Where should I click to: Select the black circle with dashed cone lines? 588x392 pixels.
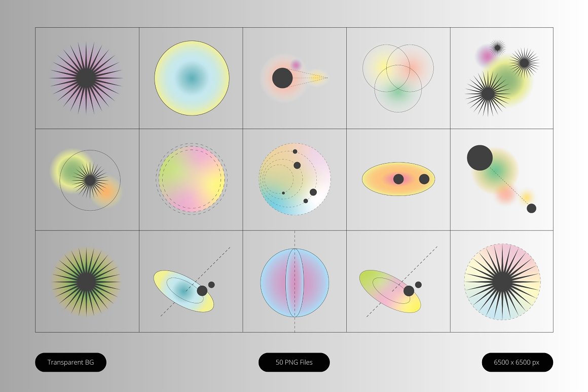[x=282, y=78]
